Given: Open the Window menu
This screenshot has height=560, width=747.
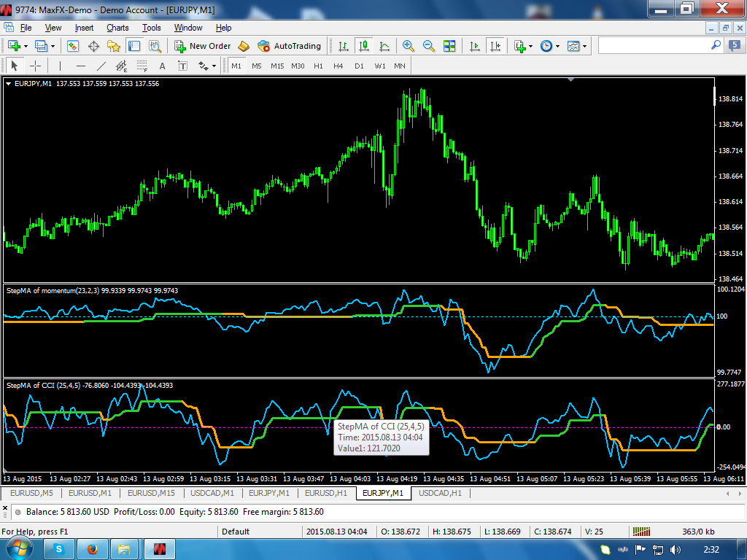Looking at the screenshot, I should [188, 28].
